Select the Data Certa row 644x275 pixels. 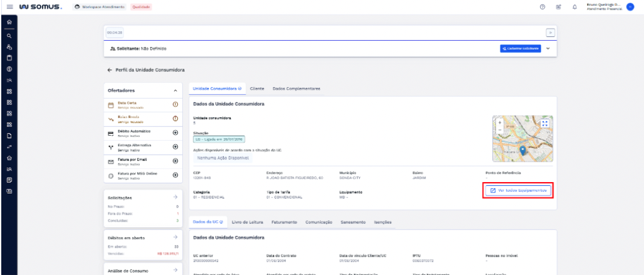[143, 105]
